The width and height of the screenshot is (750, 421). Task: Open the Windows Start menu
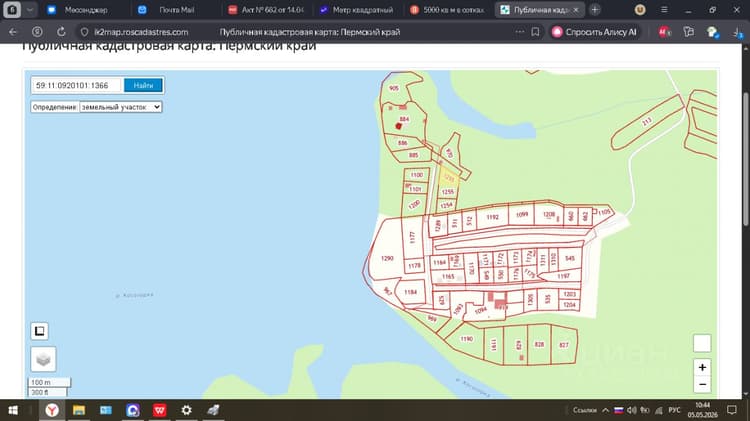pos(13,410)
